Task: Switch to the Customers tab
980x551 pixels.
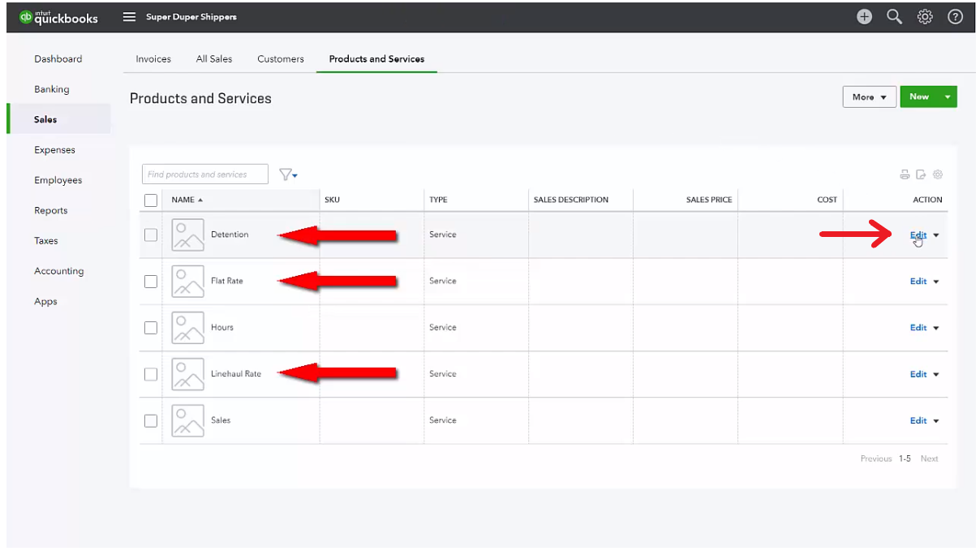Action: click(281, 59)
